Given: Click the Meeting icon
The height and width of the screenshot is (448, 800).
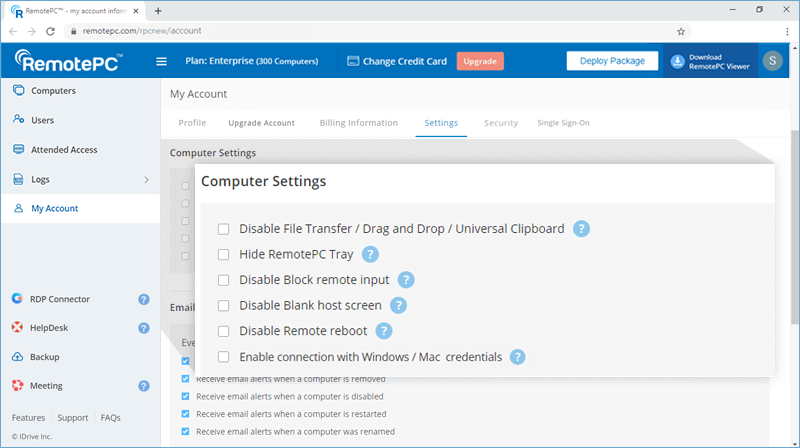Looking at the screenshot, I should click(x=17, y=385).
